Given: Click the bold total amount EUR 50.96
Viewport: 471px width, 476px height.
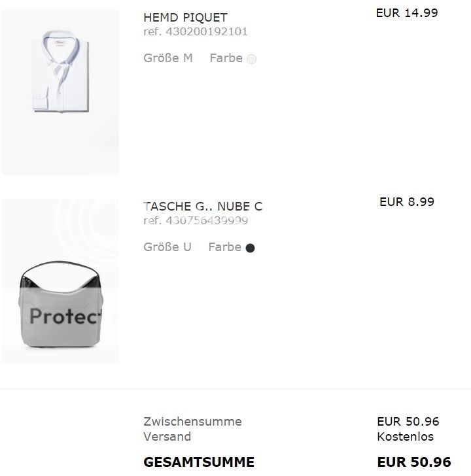Looking at the screenshot, I should 414,462.
